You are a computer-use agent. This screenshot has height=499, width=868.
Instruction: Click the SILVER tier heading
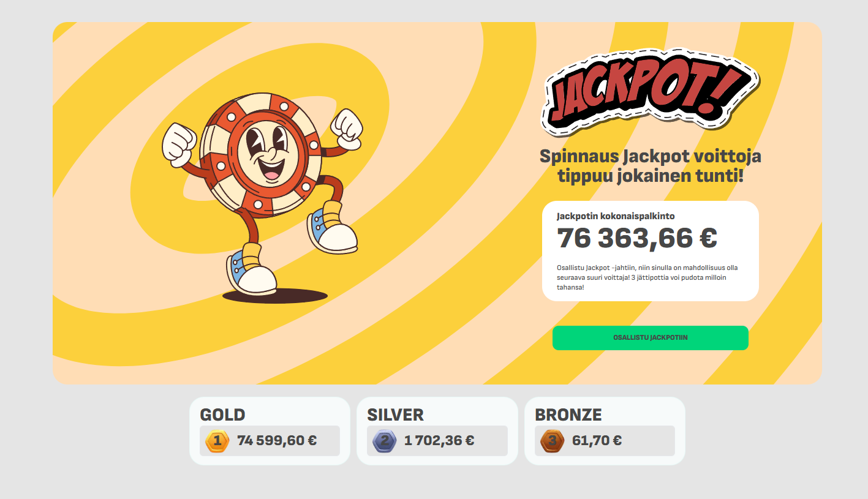click(394, 415)
